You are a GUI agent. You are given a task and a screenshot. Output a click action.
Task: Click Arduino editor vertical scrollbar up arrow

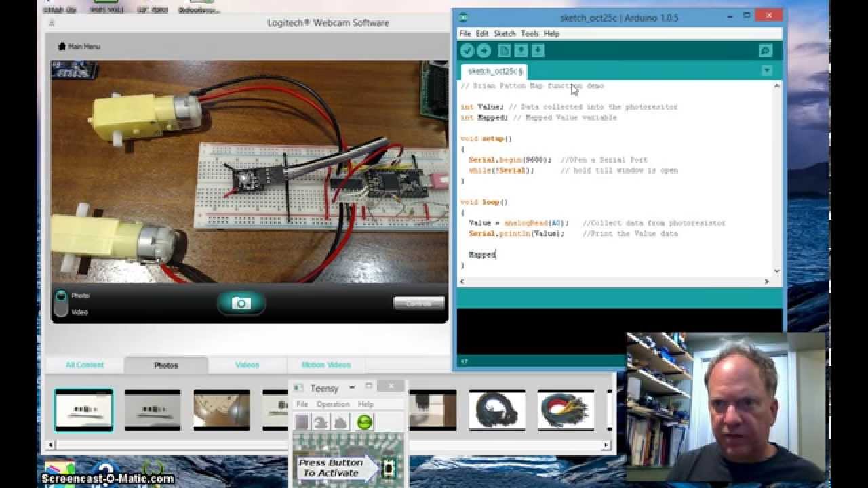(x=777, y=86)
